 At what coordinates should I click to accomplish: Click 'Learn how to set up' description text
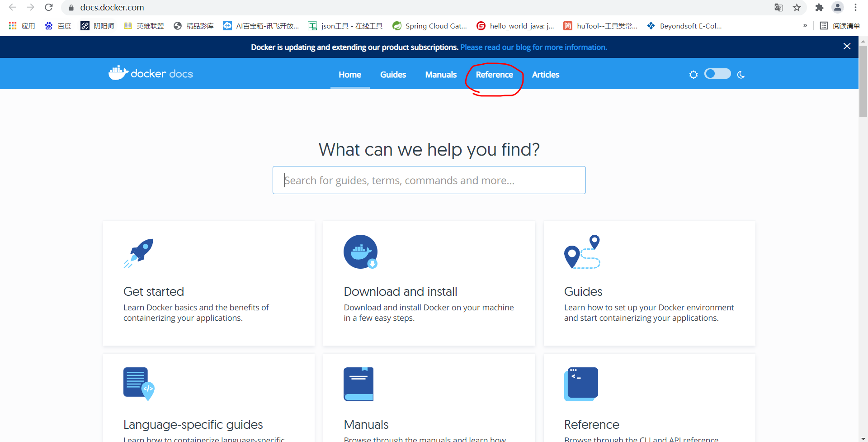(x=649, y=313)
